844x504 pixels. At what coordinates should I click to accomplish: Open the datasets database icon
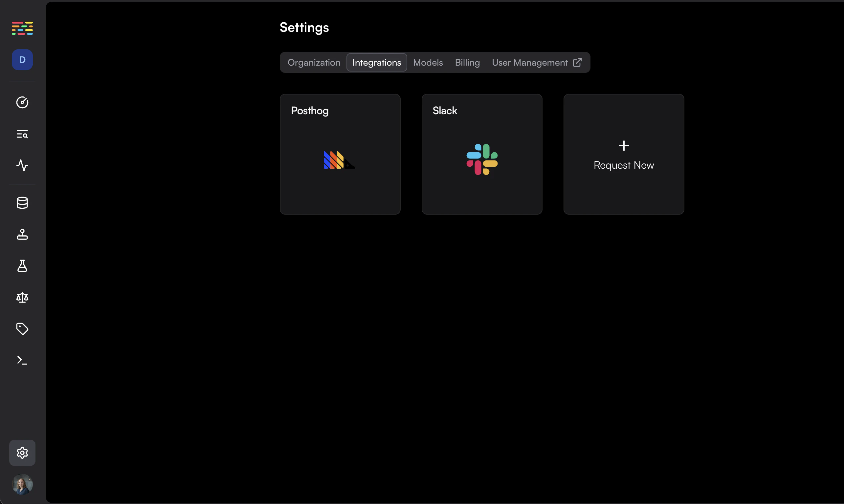point(22,203)
